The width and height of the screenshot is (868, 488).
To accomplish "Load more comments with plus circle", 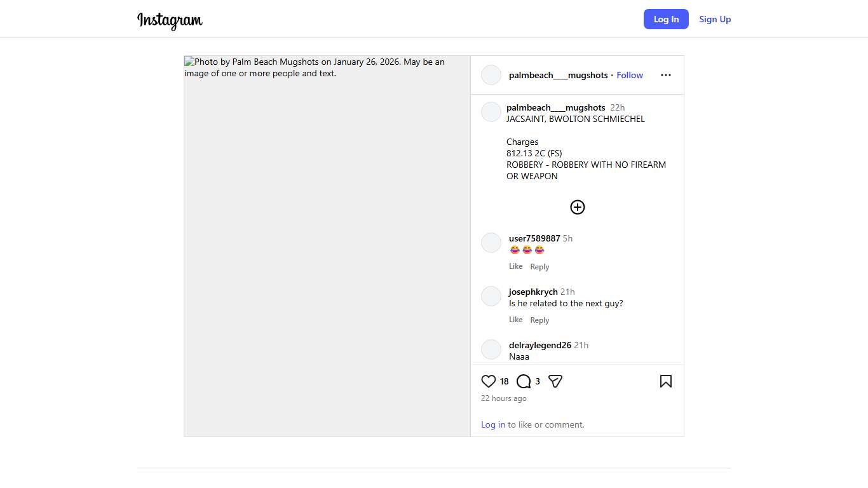I will pos(577,207).
